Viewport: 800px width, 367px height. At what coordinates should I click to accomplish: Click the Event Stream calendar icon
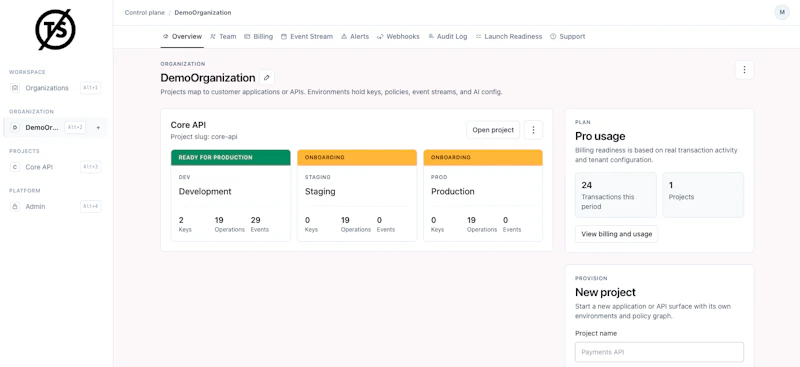coord(284,37)
